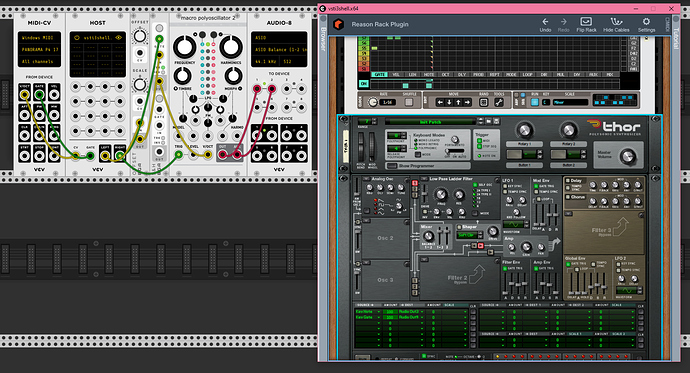This screenshot has width=690, height=373.
Task: Click HOST module plugin name display
Action: 97,38
